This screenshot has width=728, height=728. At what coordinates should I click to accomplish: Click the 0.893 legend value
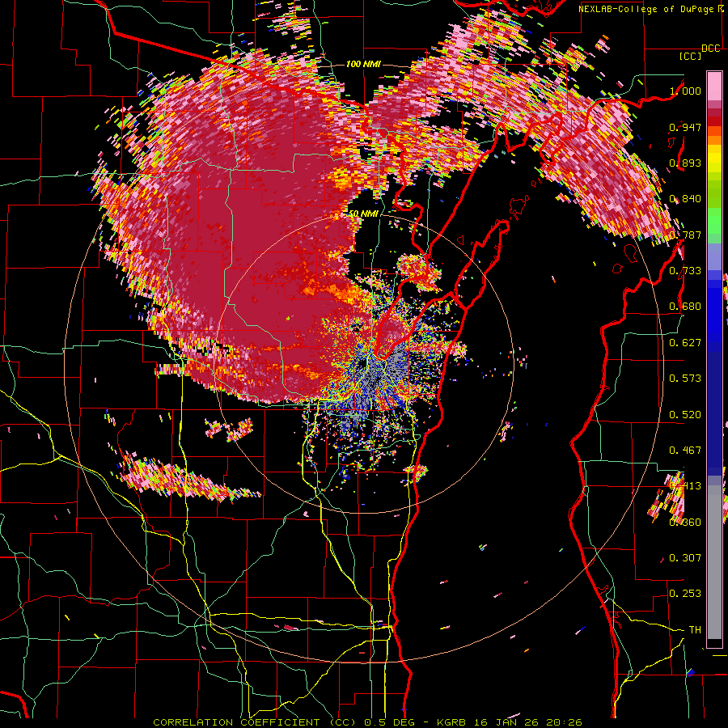tap(685, 163)
